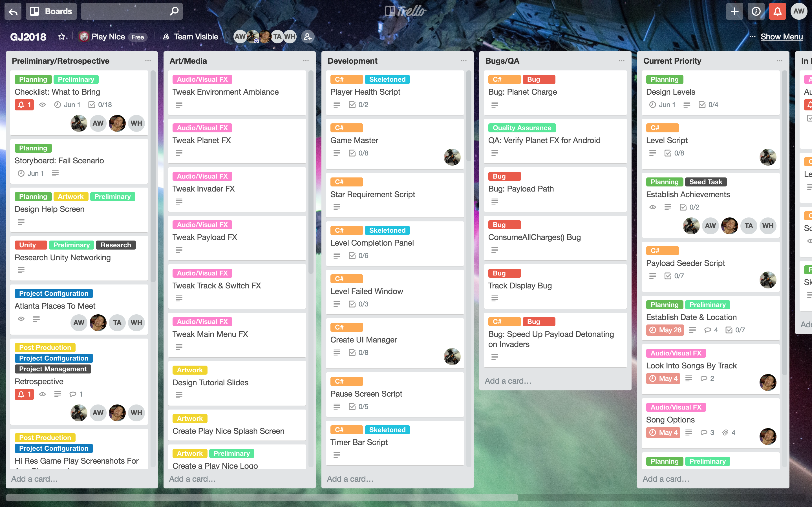Toggle watch eye on Checklist card
Viewport: 812px width, 507px height.
pyautogui.click(x=42, y=104)
